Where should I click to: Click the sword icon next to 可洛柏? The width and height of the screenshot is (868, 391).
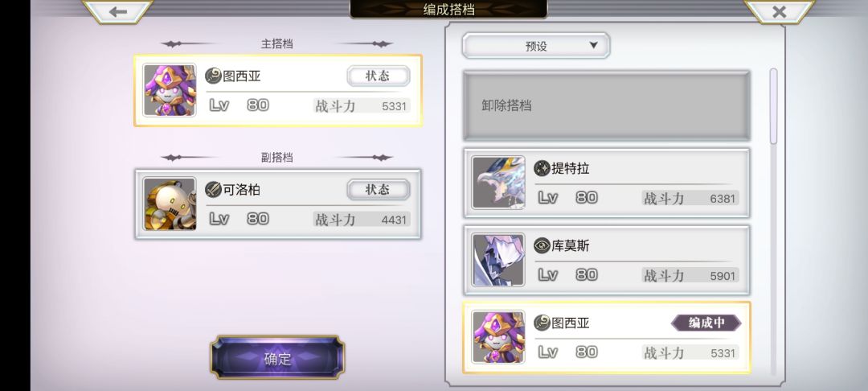213,189
